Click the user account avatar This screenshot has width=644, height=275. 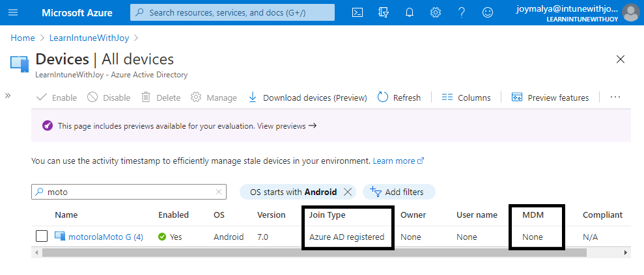(x=630, y=13)
